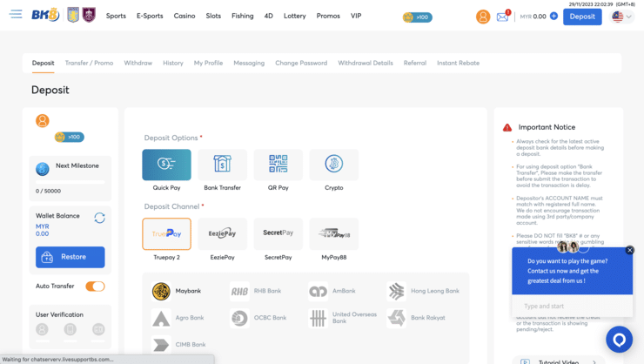This screenshot has height=364, width=644.
Task: Switch to the Referral tab
Action: click(x=415, y=64)
